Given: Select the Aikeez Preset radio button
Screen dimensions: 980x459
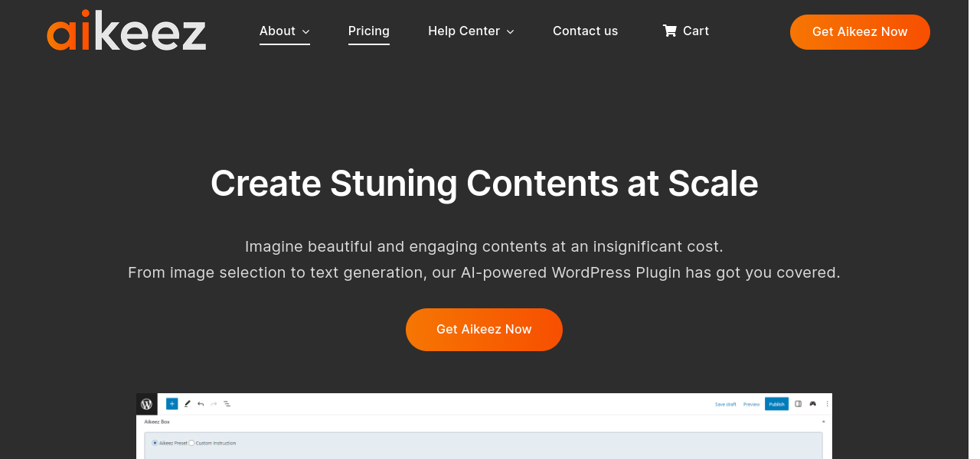Looking at the screenshot, I should tap(155, 443).
